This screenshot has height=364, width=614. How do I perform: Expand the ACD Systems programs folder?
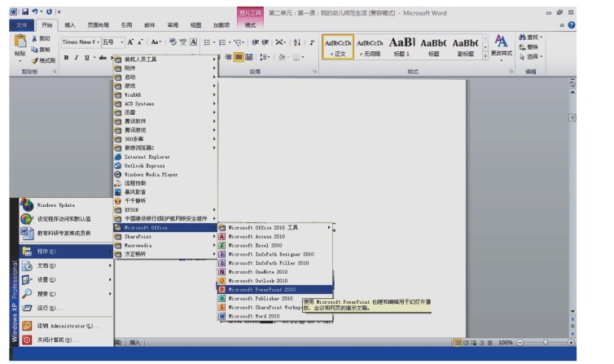click(165, 103)
